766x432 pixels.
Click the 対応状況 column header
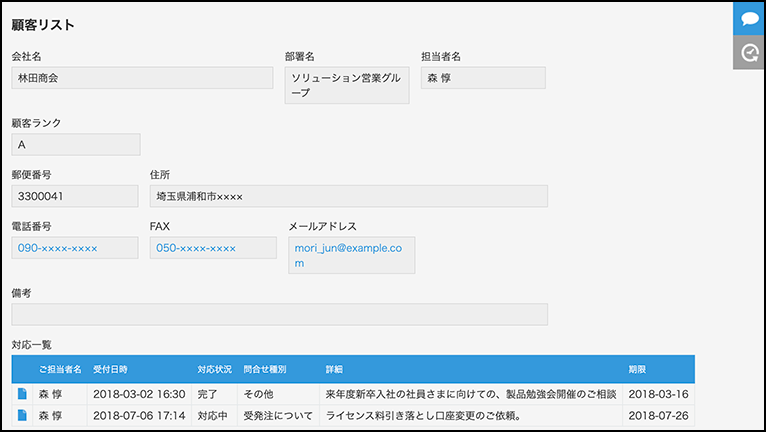pyautogui.click(x=214, y=369)
